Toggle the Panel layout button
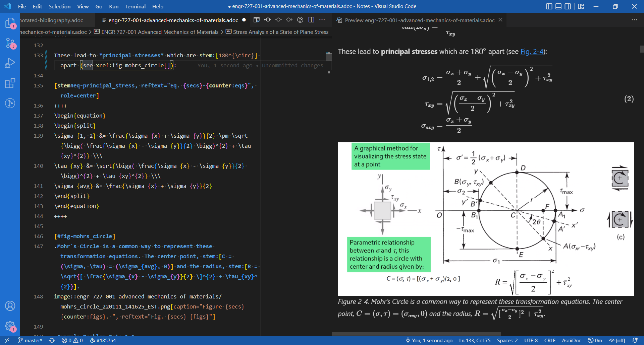644x345 pixels. (558, 6)
